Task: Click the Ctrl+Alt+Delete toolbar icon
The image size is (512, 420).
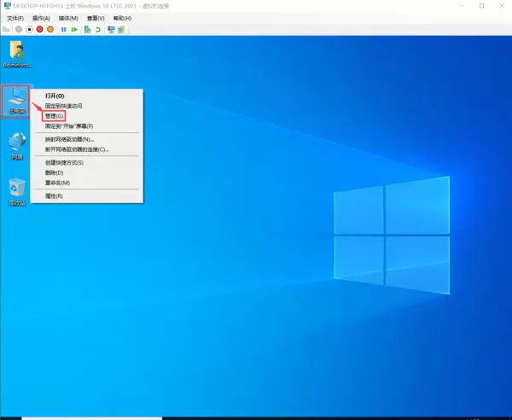Action: coord(6,30)
